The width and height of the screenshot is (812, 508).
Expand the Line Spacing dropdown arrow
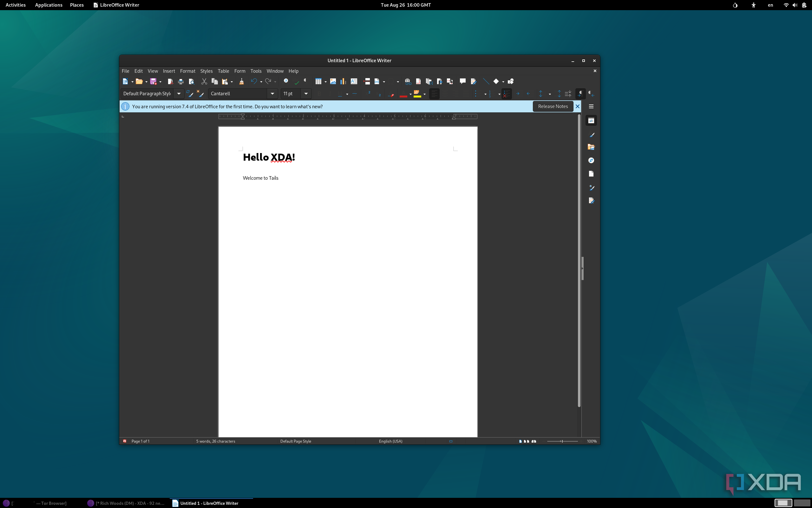pos(550,94)
